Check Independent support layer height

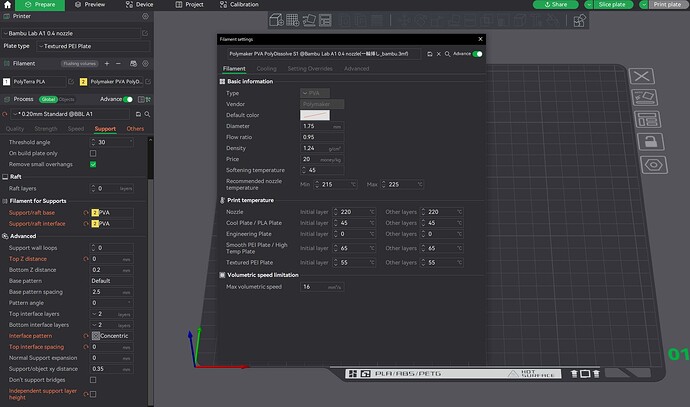(x=93, y=394)
